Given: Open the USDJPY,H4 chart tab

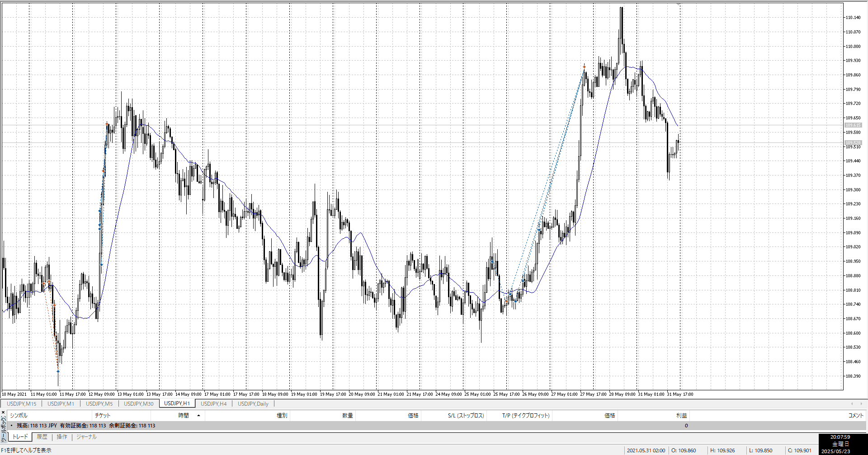Looking at the screenshot, I should click(x=213, y=403).
